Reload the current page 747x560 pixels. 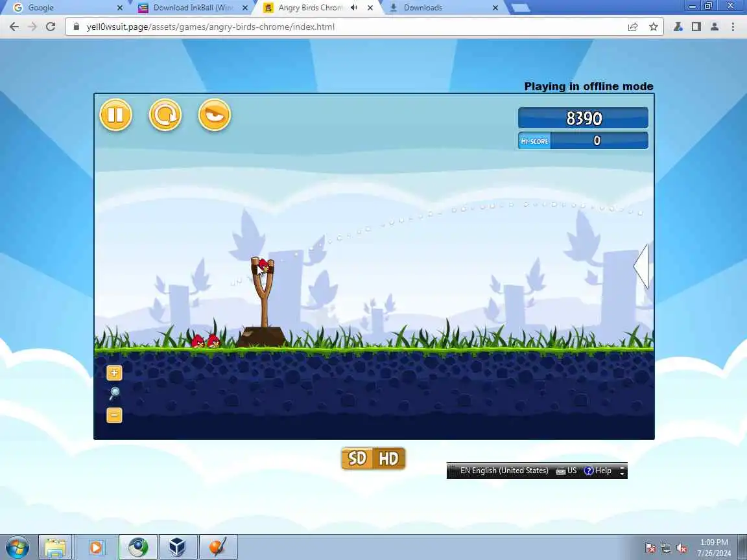point(51,27)
